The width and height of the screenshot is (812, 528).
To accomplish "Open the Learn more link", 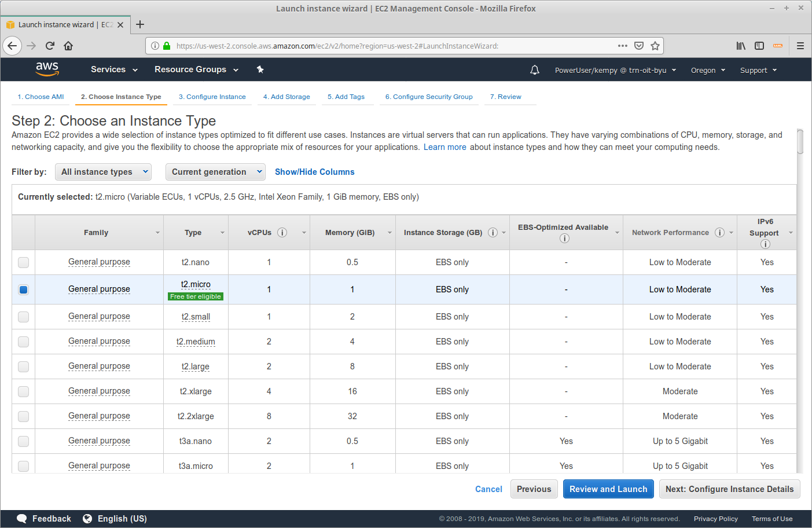I will [x=444, y=147].
